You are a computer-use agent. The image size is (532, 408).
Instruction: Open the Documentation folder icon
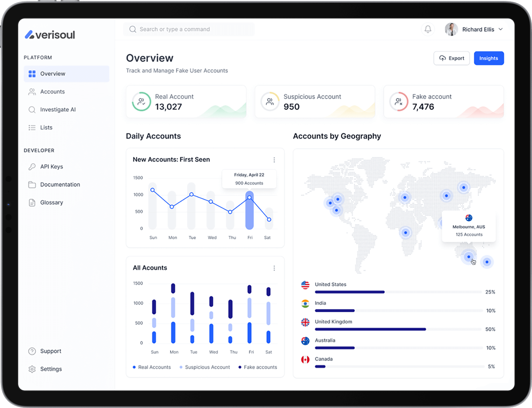point(32,184)
